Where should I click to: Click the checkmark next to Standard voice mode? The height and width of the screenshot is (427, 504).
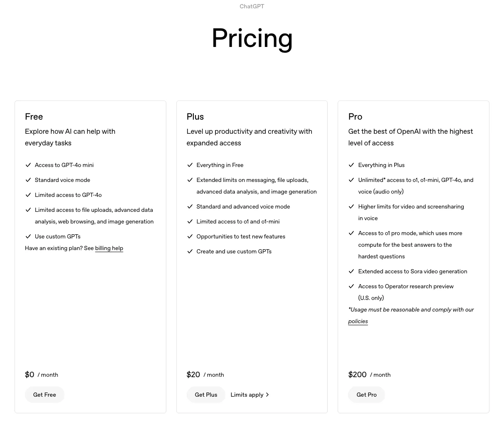point(28,180)
